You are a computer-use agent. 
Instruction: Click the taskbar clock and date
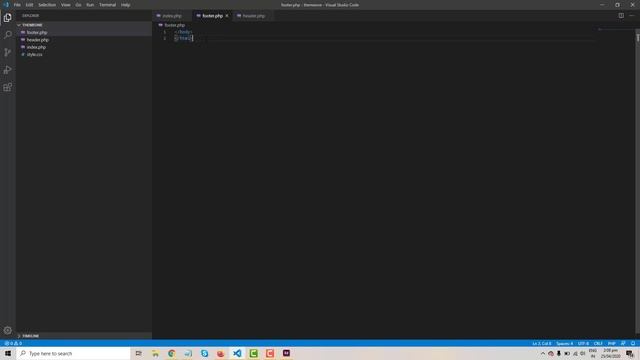point(611,353)
